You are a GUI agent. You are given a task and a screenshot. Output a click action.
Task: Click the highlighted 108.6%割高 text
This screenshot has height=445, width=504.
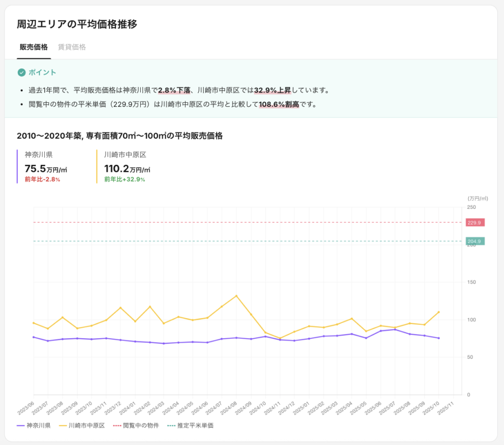tap(279, 104)
